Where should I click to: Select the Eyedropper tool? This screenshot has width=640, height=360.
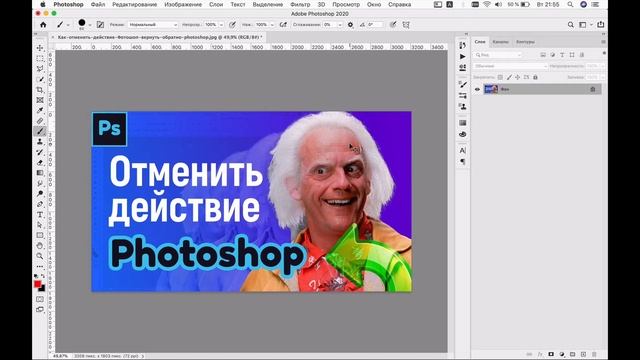[40, 110]
